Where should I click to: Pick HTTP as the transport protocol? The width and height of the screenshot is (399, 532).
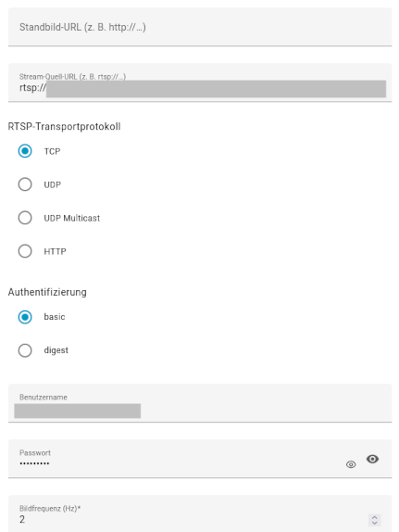click(25, 251)
